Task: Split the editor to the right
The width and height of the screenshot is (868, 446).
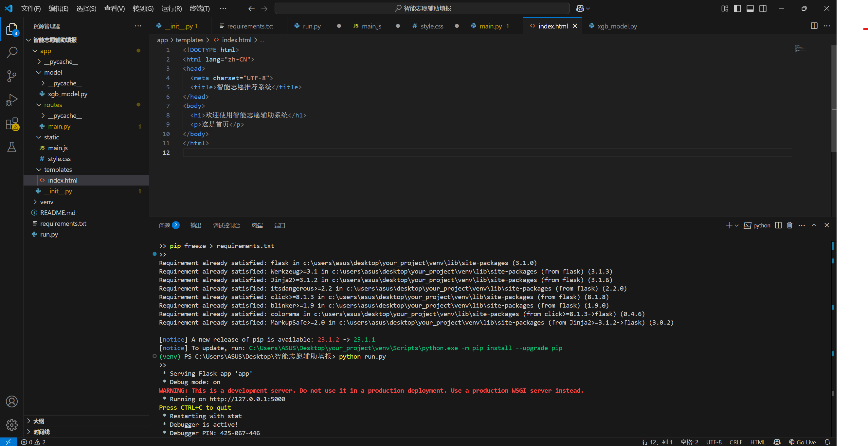Action: click(x=814, y=26)
